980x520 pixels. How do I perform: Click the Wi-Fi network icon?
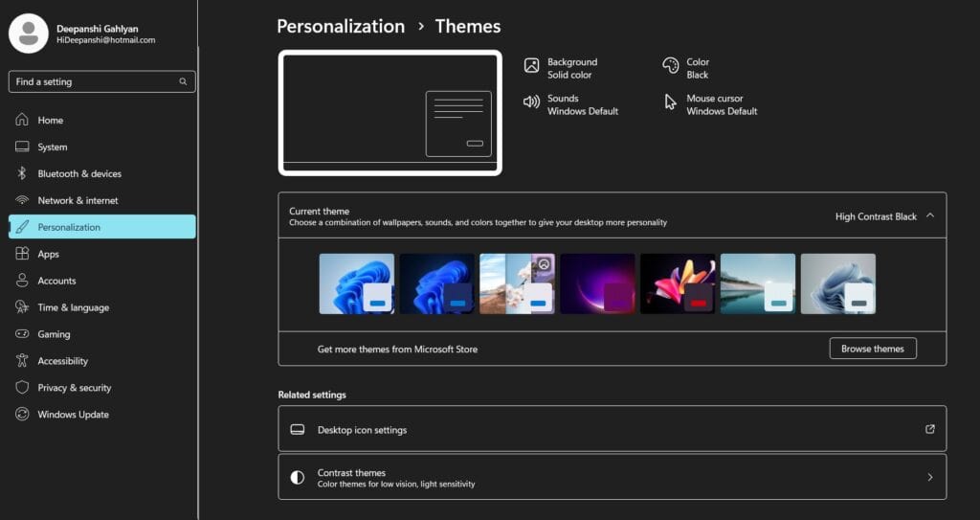tap(22, 200)
